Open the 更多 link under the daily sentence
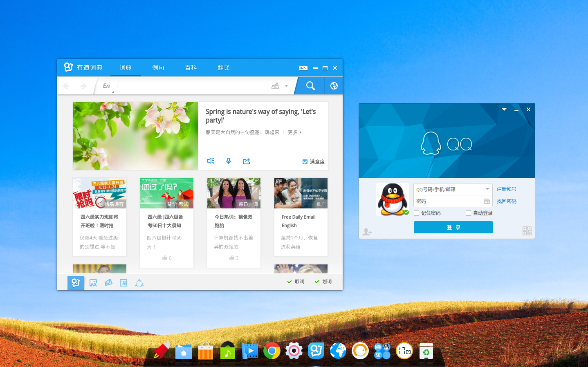588x367 pixels. tap(294, 132)
